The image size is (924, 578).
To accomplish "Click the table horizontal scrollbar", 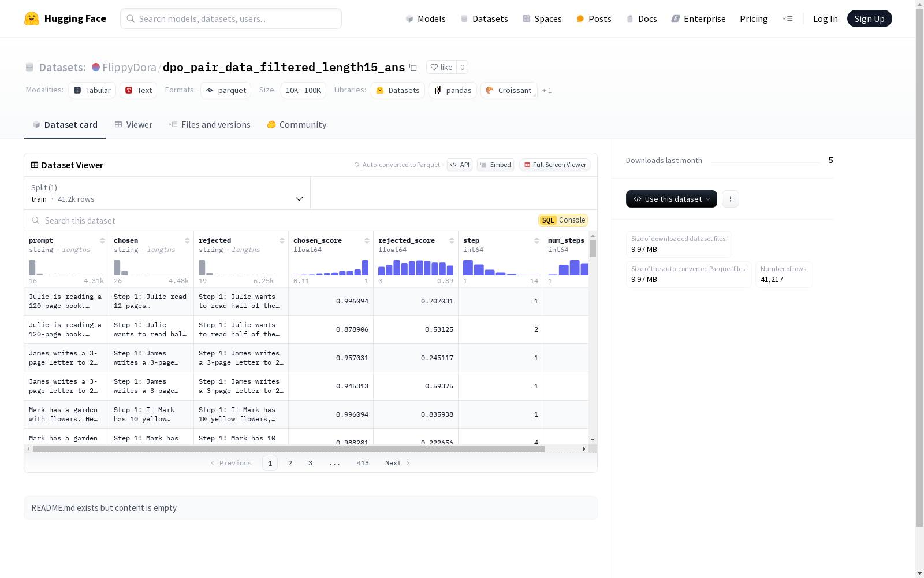I will pyautogui.click(x=289, y=449).
